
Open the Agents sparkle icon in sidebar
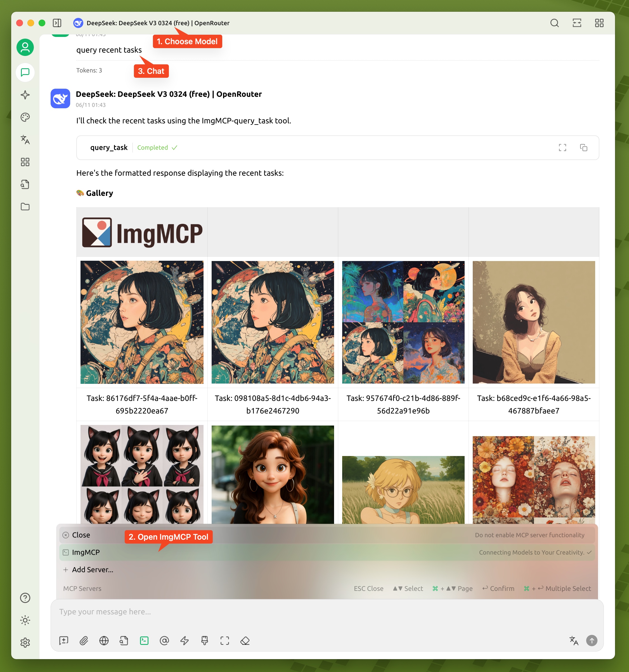pos(25,95)
